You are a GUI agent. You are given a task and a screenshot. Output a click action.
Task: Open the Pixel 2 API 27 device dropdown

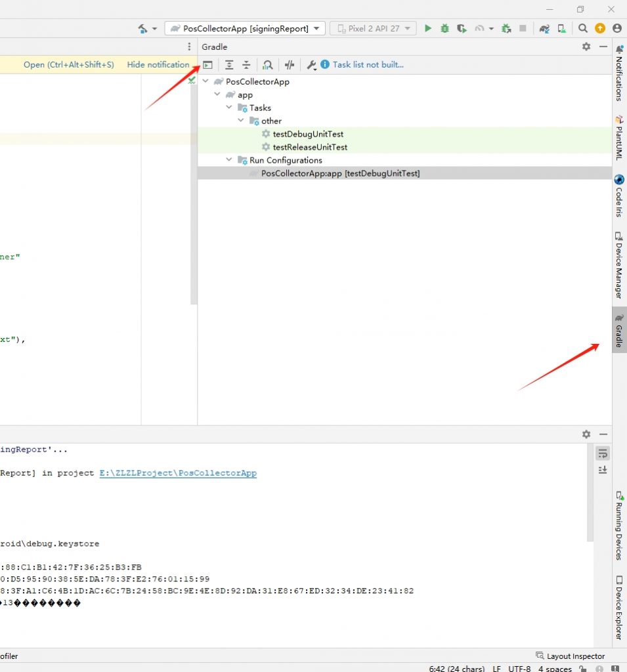[373, 28]
